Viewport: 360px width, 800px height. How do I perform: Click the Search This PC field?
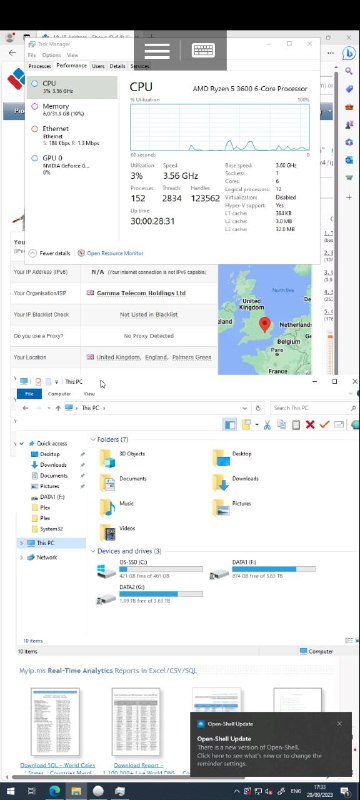pyautogui.click(x=313, y=408)
